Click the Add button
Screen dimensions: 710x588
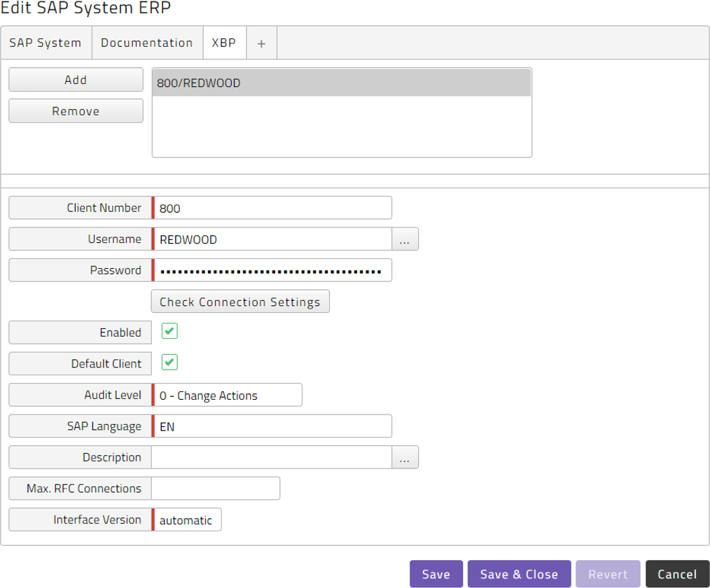point(76,80)
